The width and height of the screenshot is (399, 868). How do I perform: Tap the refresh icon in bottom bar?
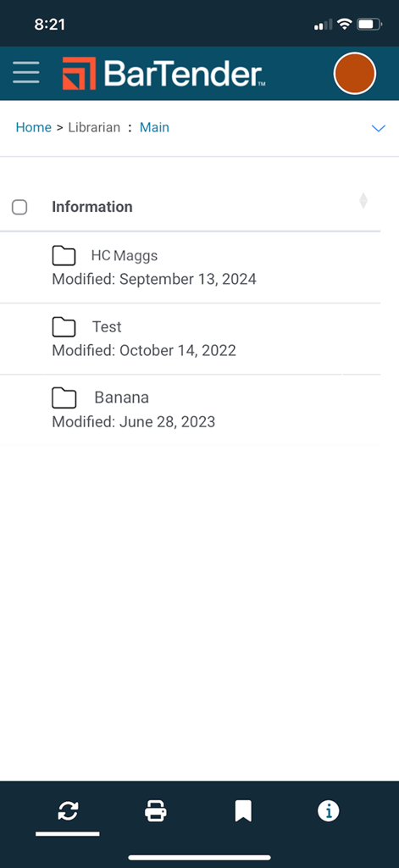(68, 811)
